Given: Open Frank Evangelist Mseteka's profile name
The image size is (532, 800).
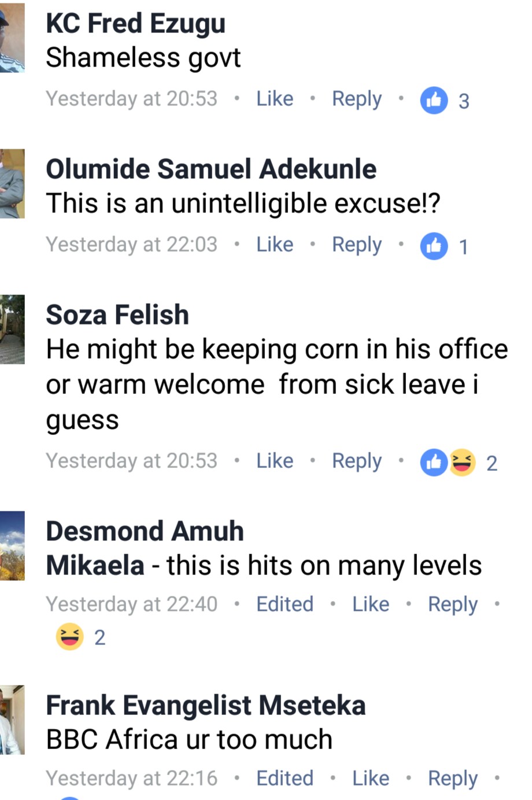Looking at the screenshot, I should click(x=205, y=706).
